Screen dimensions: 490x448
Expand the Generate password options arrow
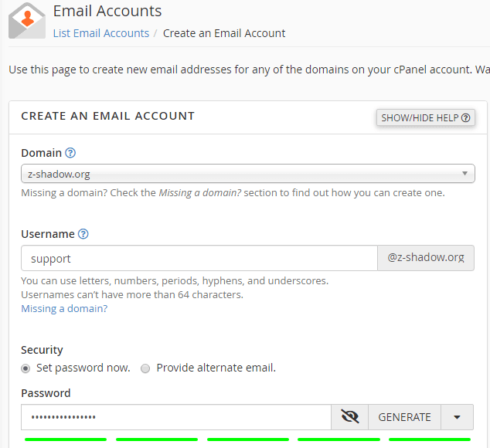(457, 417)
